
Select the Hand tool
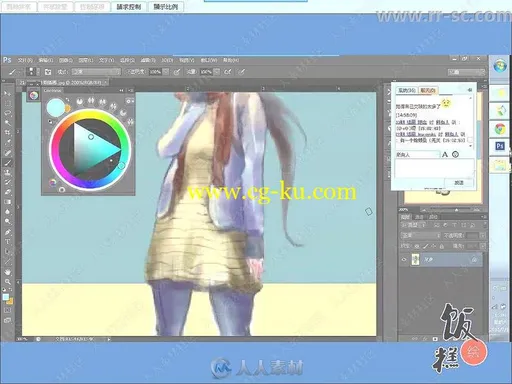(7, 272)
